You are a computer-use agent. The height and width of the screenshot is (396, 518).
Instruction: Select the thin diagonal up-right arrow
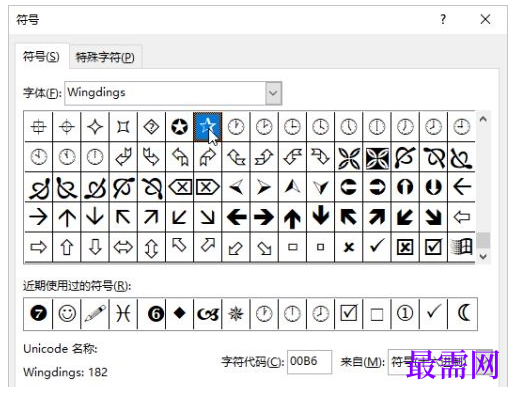click(x=151, y=217)
